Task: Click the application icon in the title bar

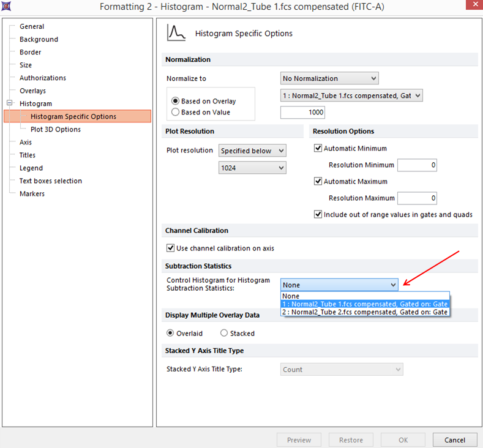Action: (8, 7)
